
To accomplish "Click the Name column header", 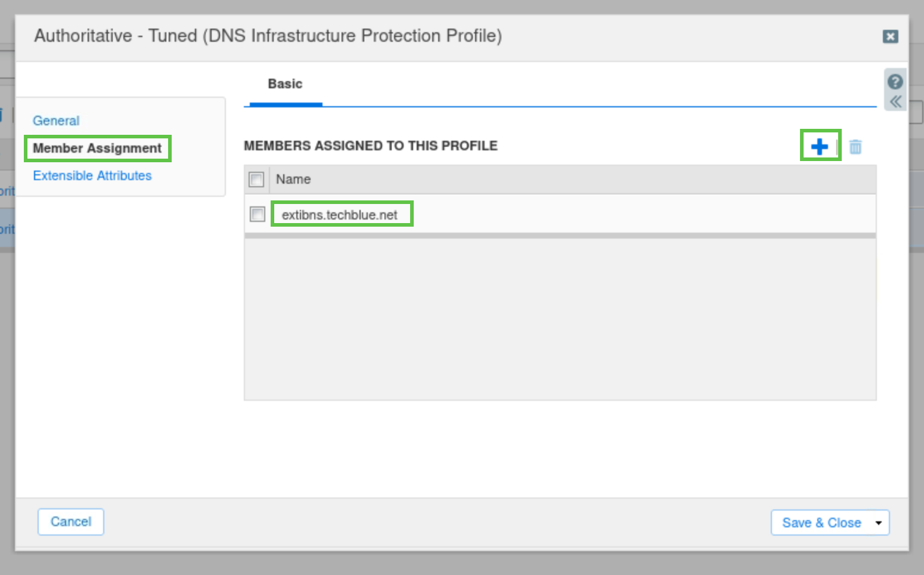I will 293,180.
